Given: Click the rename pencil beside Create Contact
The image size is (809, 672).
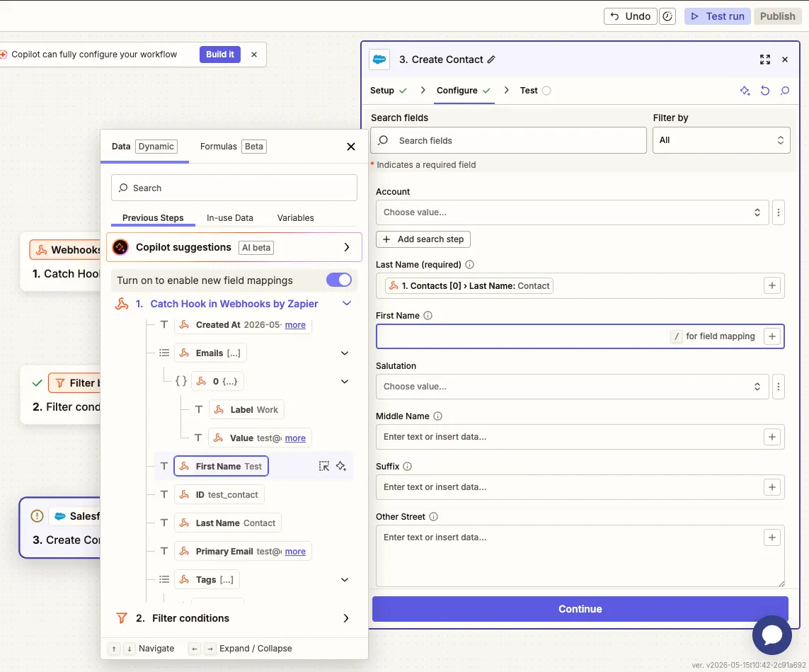Looking at the screenshot, I should point(491,59).
